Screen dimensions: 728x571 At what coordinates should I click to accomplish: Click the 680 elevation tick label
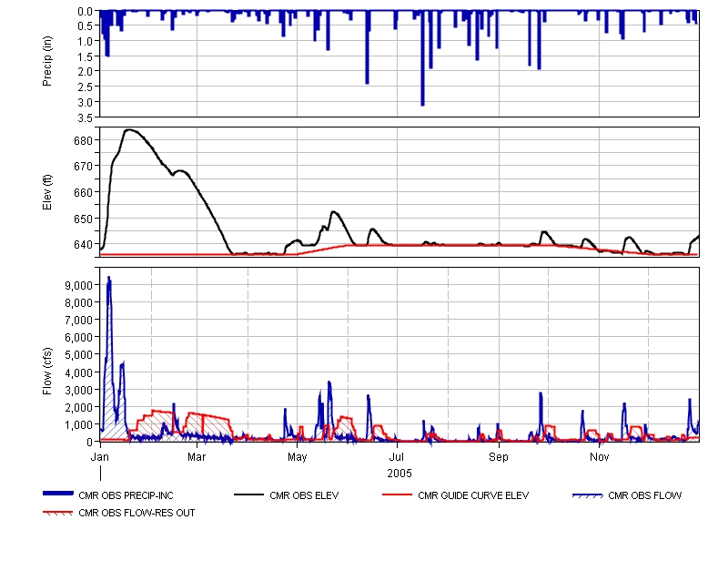tap(83, 140)
